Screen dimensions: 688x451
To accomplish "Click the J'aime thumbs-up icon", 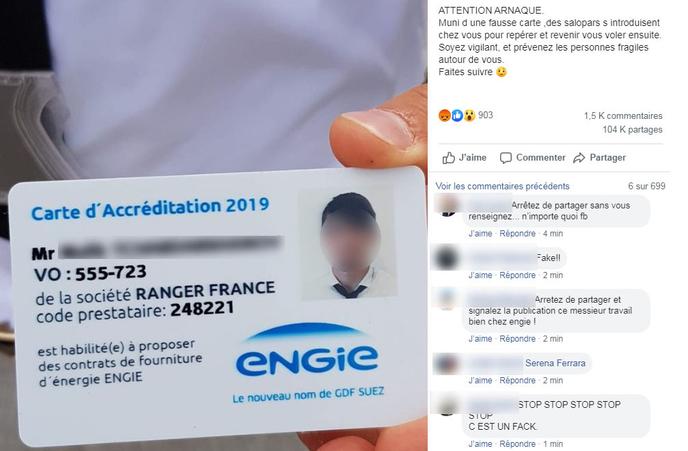I will pos(448,157).
